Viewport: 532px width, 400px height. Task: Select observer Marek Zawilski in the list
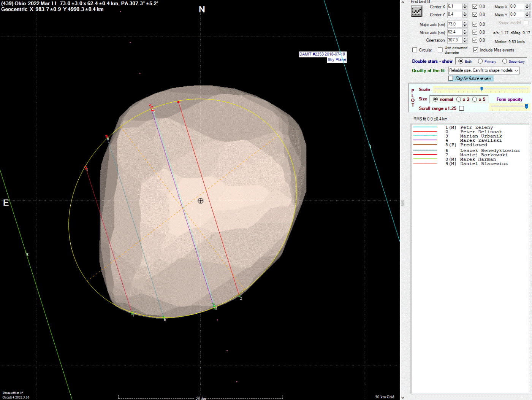tap(481, 140)
